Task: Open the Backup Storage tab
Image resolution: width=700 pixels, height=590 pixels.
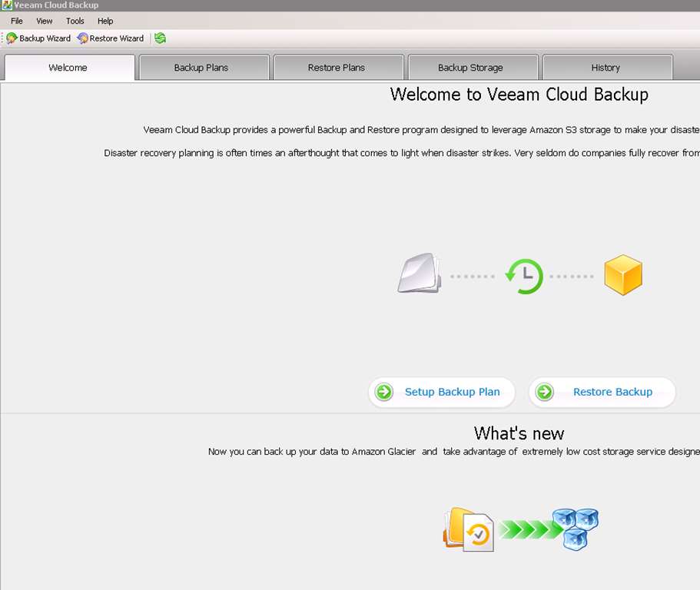Action: (x=470, y=68)
